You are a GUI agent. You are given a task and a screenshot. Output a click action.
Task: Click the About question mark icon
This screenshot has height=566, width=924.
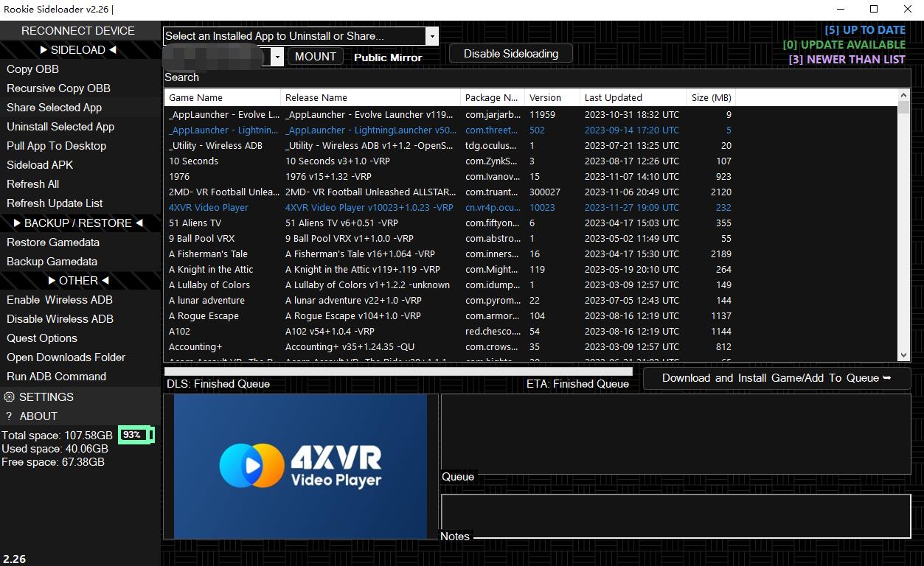pos(9,416)
